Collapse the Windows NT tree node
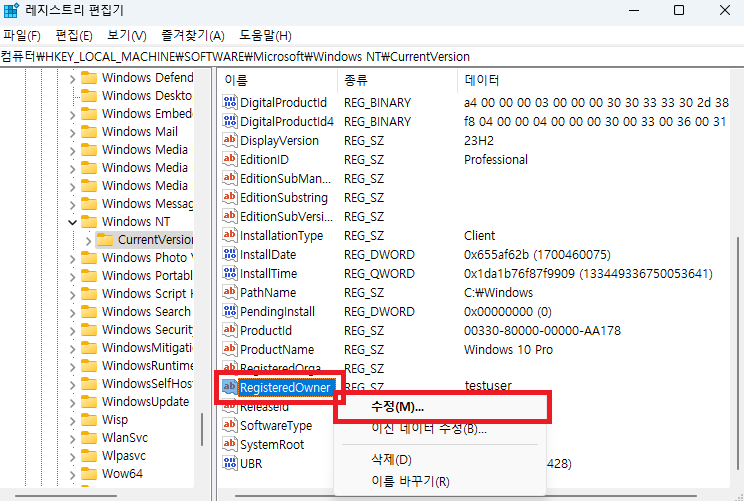Screen dimensions: 744x501 click(x=72, y=222)
